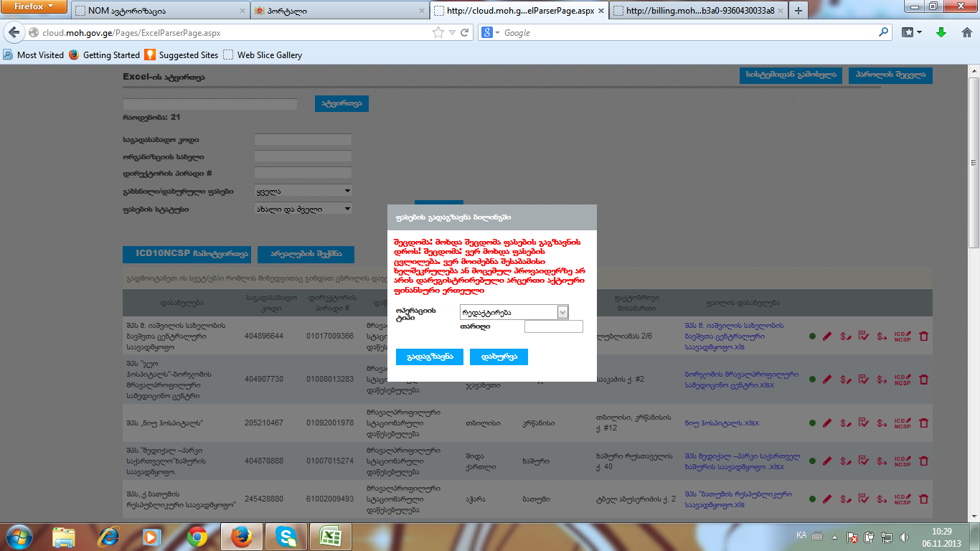Switch to the პორტალი browser tab
Image resolution: width=980 pixels, height=551 pixels.
pos(337,11)
